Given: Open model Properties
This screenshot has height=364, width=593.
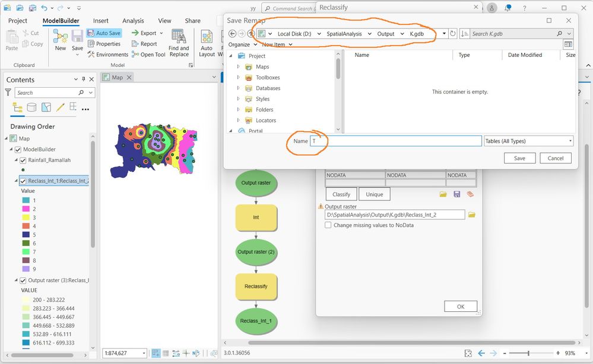Looking at the screenshot, I should [104, 44].
